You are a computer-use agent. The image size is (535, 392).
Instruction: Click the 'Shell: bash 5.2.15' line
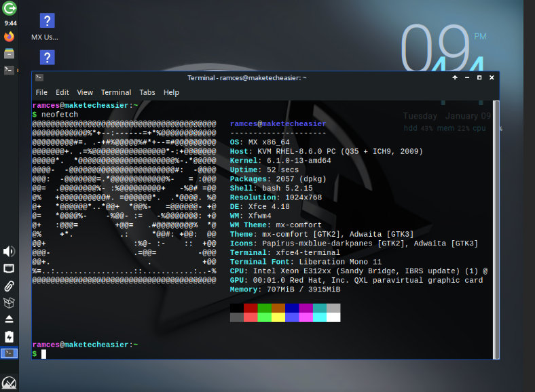point(272,188)
